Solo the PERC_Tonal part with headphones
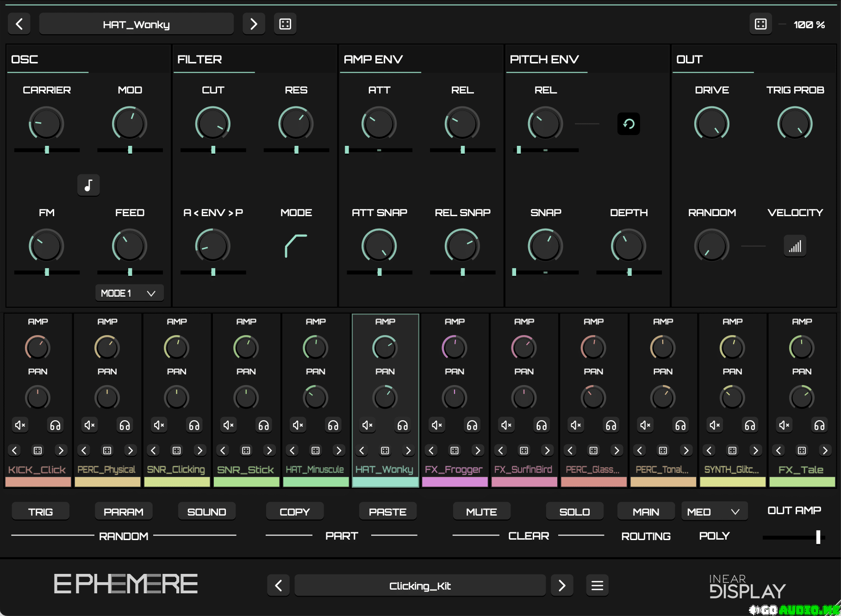The height and width of the screenshot is (616, 841). [680, 425]
